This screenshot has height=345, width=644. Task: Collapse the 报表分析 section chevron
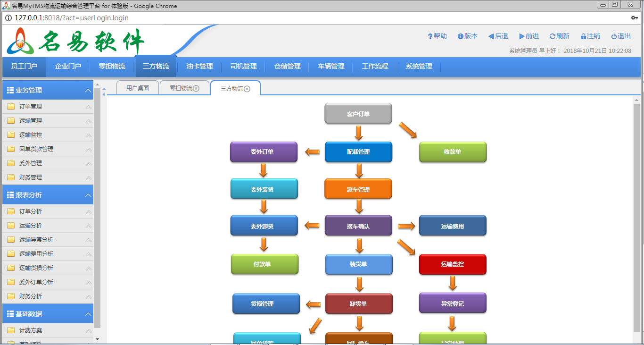pos(88,195)
